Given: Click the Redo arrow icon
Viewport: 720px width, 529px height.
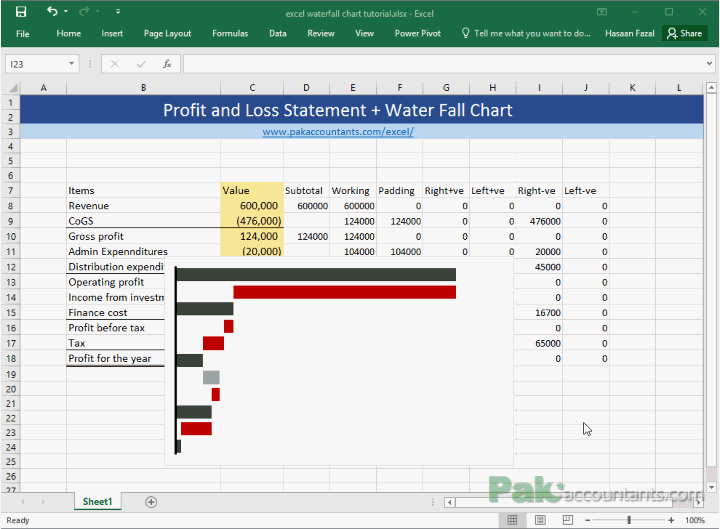Looking at the screenshot, I should [84, 11].
